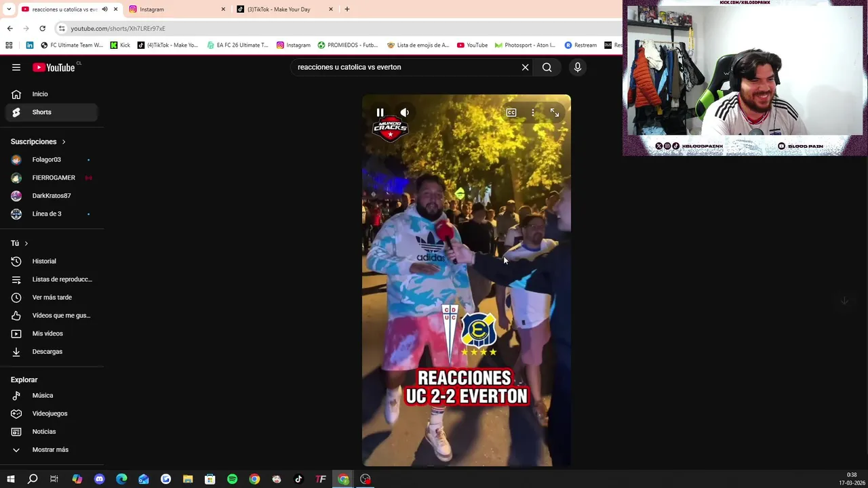Viewport: 868px width, 488px height.
Task: Open Videos que me gustan
Action: click(x=52, y=315)
